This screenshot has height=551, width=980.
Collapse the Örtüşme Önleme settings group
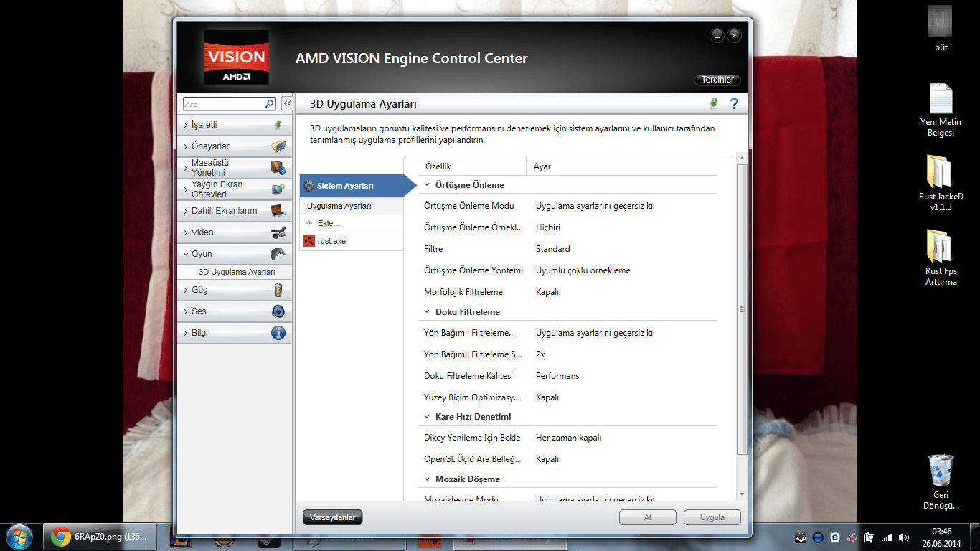point(427,185)
